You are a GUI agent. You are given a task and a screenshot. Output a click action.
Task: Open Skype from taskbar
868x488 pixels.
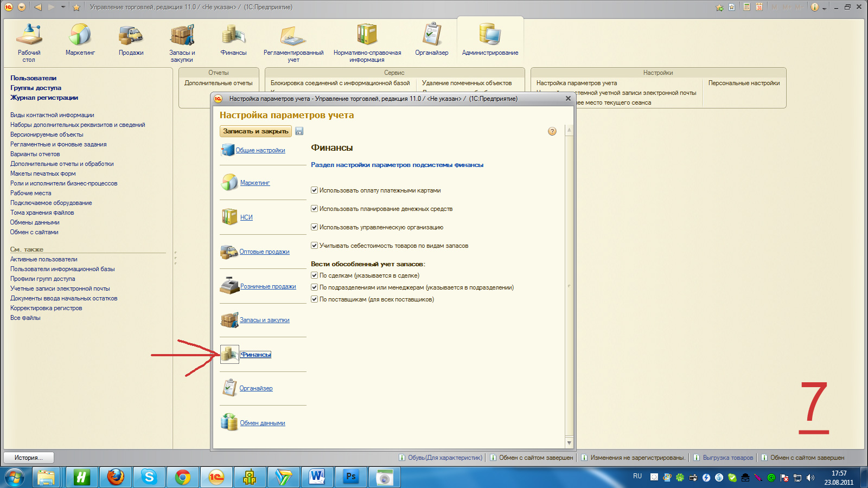click(x=149, y=477)
